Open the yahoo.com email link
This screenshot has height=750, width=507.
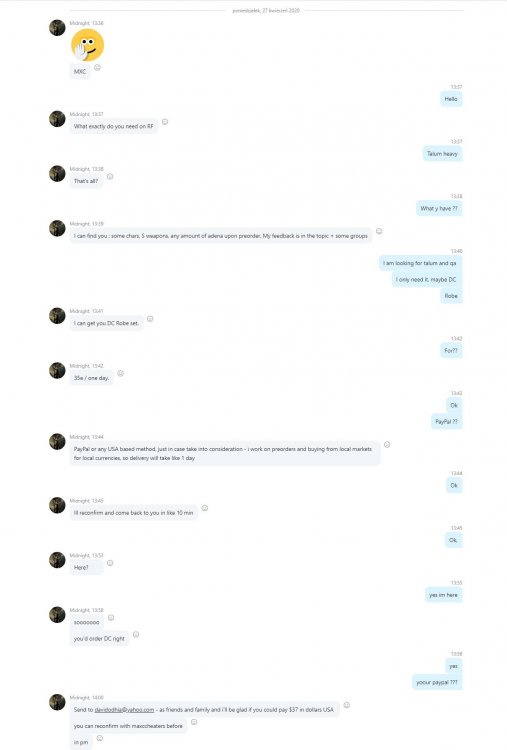(124, 709)
